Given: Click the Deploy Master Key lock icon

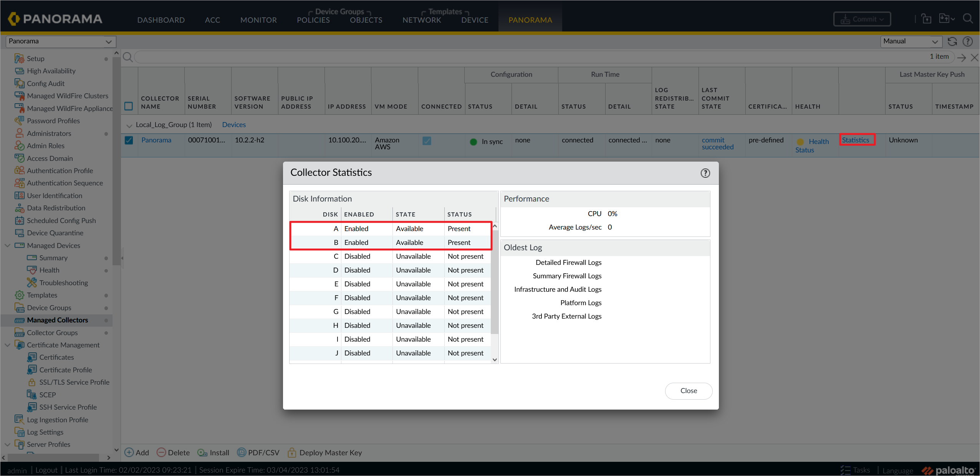Looking at the screenshot, I should pyautogui.click(x=292, y=453).
